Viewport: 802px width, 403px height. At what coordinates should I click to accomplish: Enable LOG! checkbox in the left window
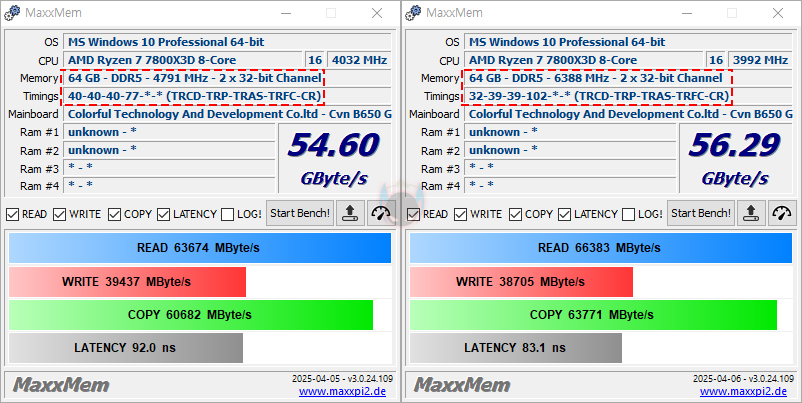(x=228, y=214)
